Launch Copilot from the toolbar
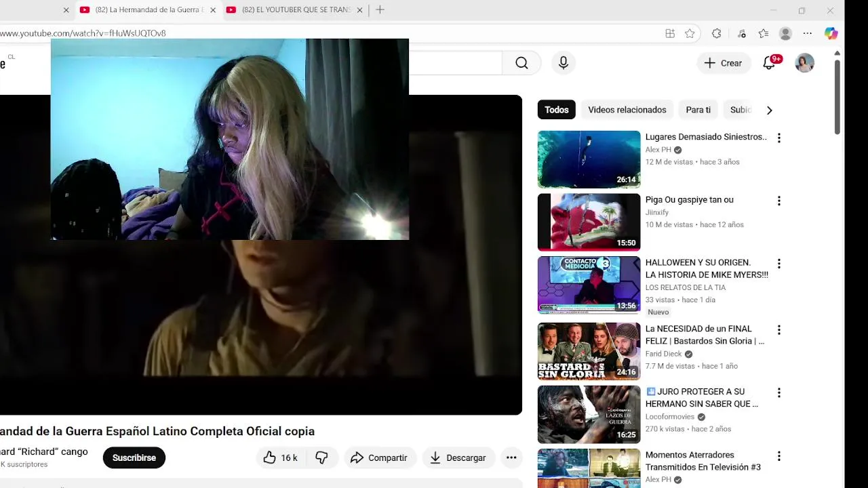The width and height of the screenshot is (868, 488). pyautogui.click(x=831, y=33)
